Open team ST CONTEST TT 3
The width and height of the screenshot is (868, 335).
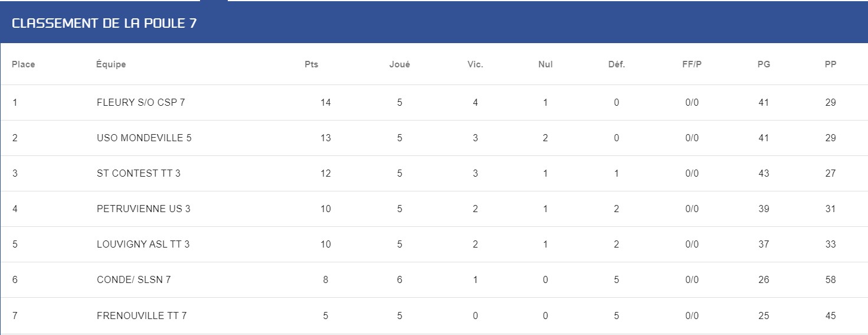(x=139, y=173)
